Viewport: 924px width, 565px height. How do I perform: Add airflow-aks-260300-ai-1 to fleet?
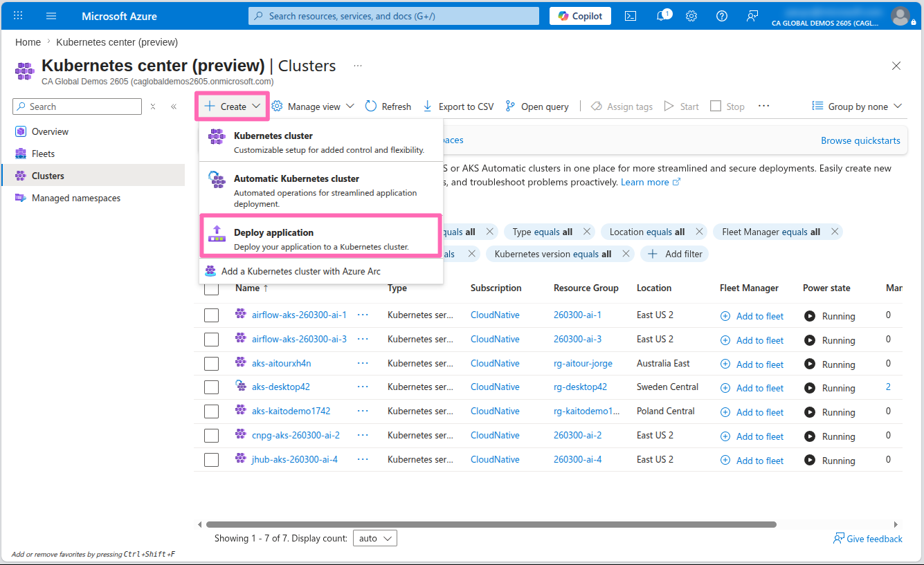[752, 316]
